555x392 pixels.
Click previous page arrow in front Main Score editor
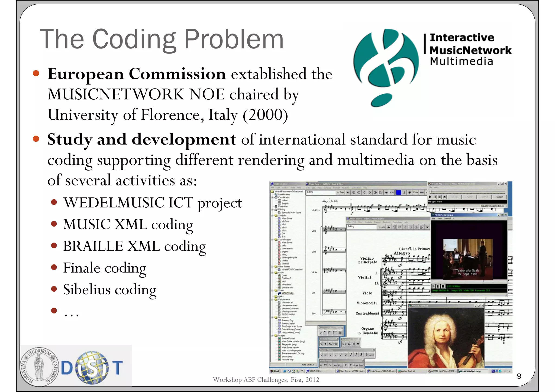click(x=405, y=227)
